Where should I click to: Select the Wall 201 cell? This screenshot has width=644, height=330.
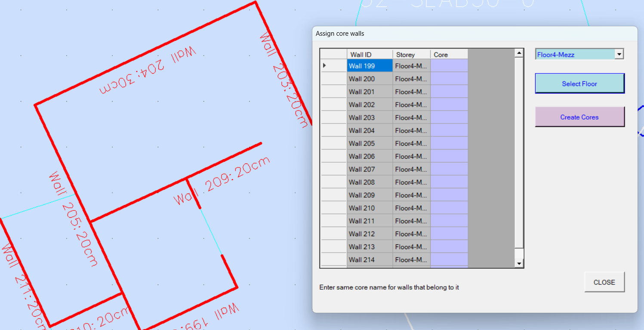(x=370, y=92)
